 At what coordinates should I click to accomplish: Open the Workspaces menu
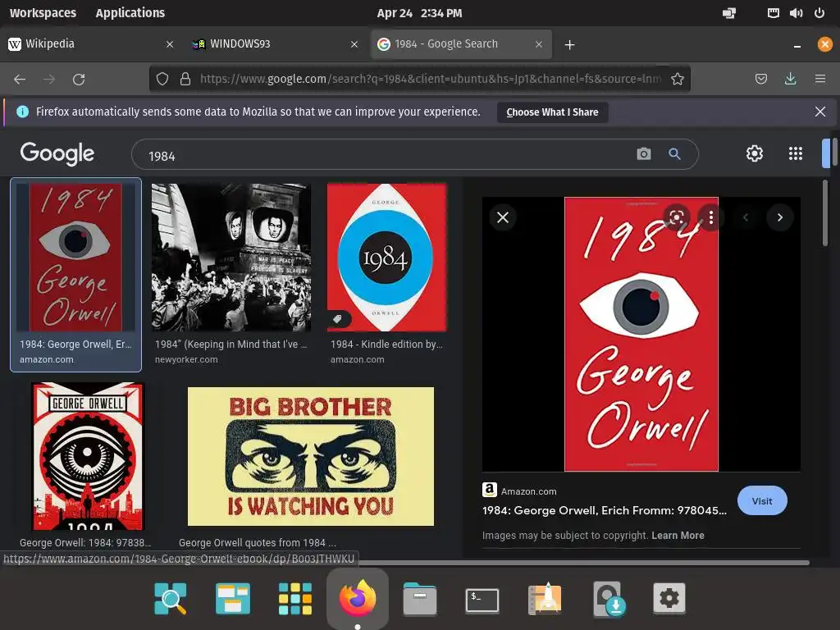click(43, 13)
